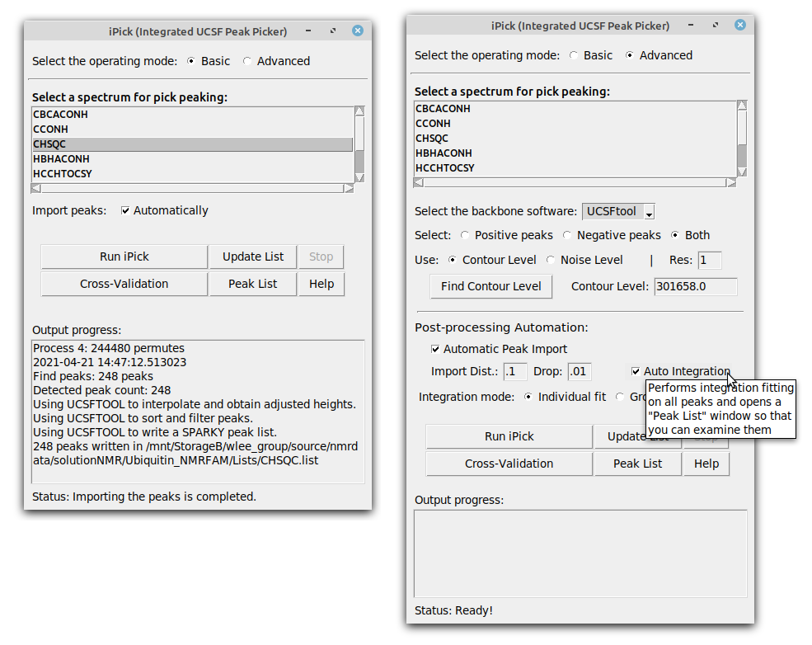Screen dimensions: 812x645
Task: Choose Both peaks option
Action: coord(675,235)
